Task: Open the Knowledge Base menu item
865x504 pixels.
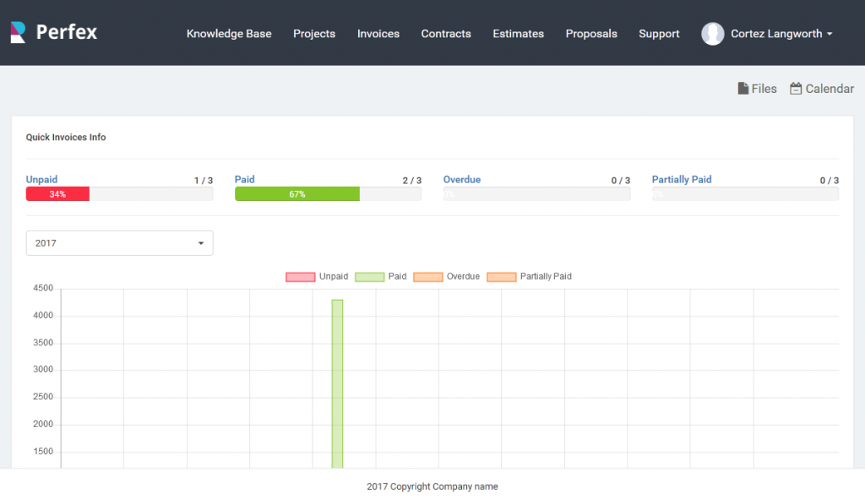Action: point(229,34)
